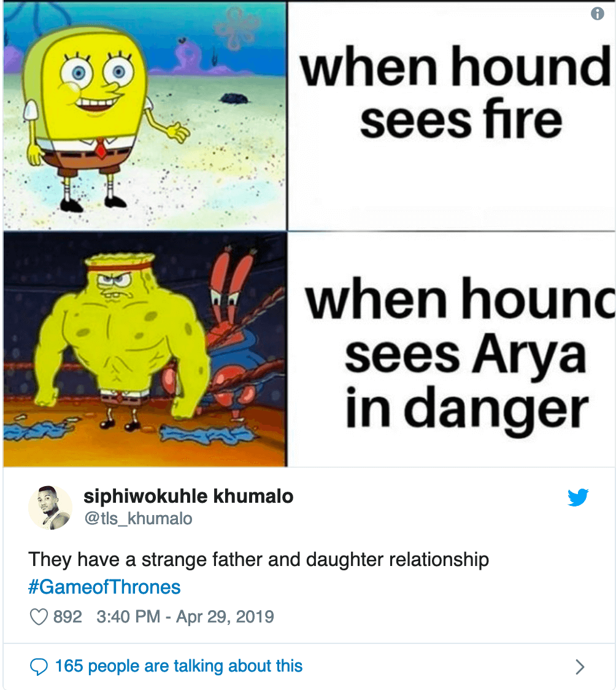Screen dimensions: 616x690
Task: Click the display name siphiwokuhle khumalo
Action: tap(188, 497)
